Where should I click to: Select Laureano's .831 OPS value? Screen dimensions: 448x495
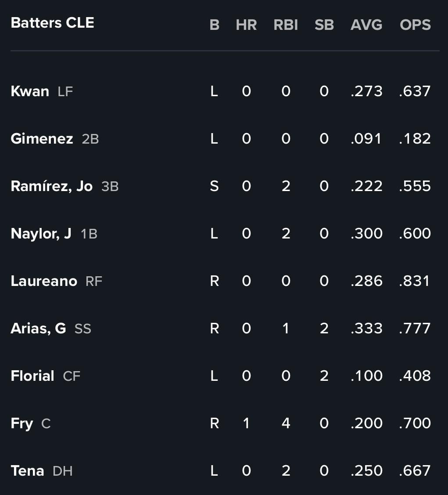[x=415, y=281]
